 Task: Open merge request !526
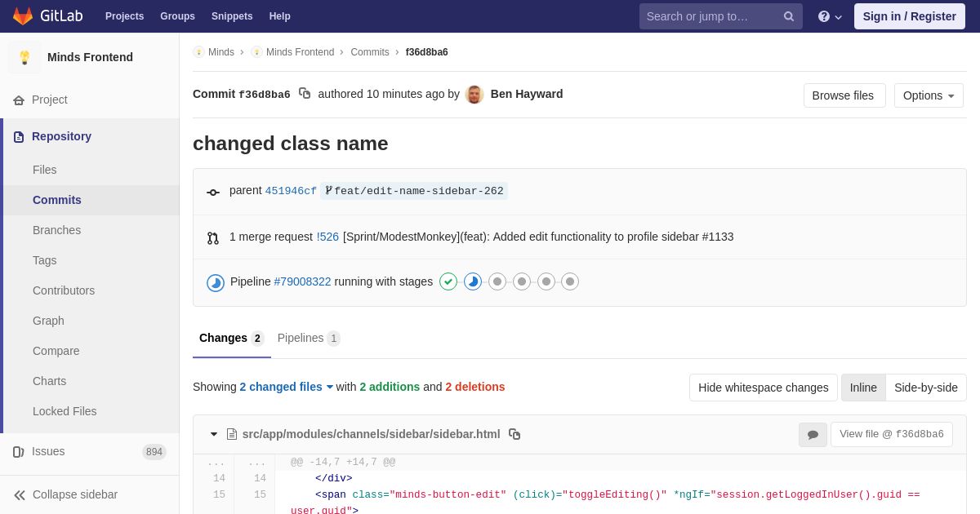(x=327, y=237)
